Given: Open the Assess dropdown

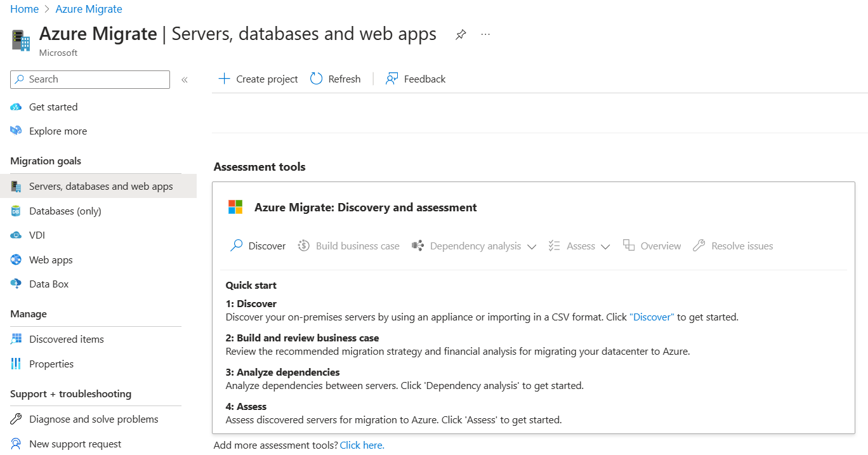Looking at the screenshot, I should 606,246.
